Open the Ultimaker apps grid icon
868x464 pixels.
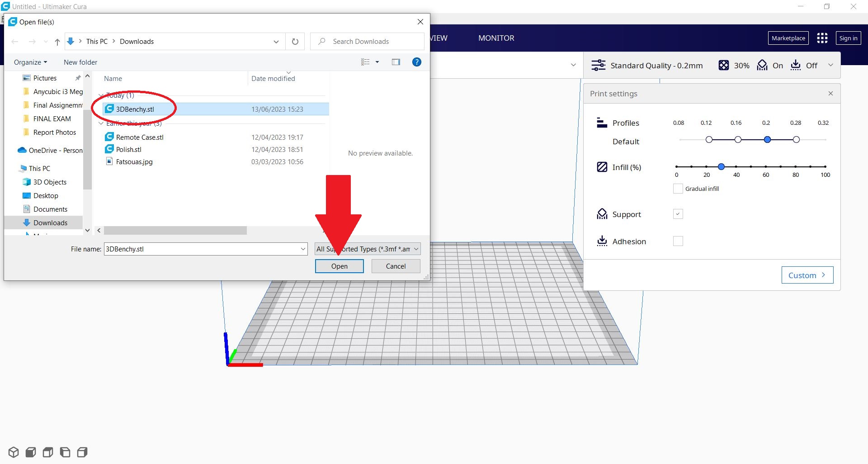(x=822, y=38)
